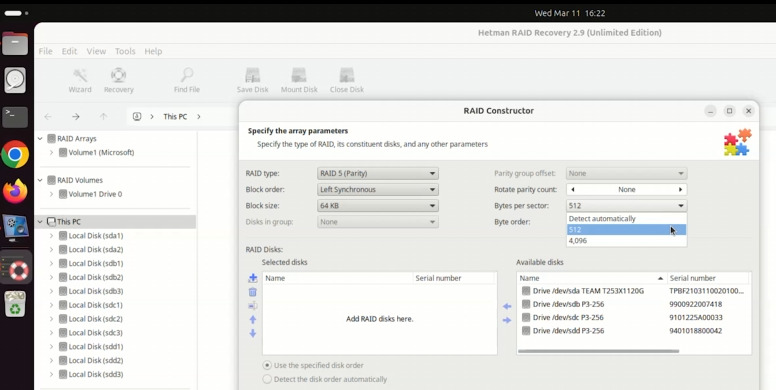Open Disks utility in the dock
The height and width of the screenshot is (390, 776).
(15, 80)
